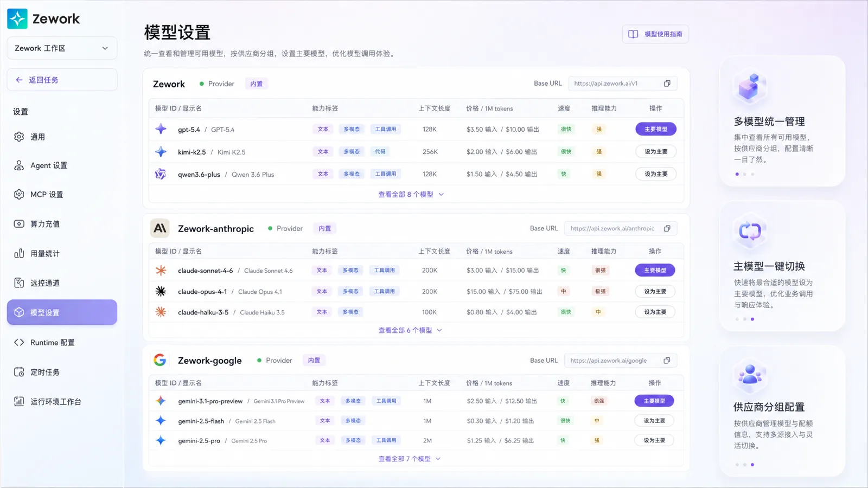
Task: Click the api.zework.ai/anthropic URL field
Action: pyautogui.click(x=621, y=228)
